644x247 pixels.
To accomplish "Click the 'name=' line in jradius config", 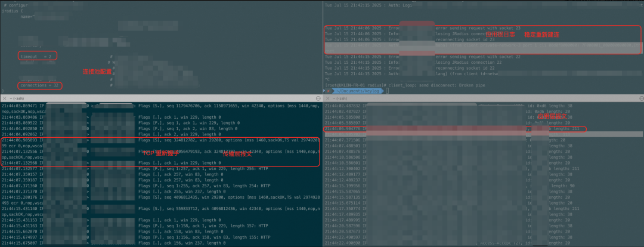I will 26,18.
